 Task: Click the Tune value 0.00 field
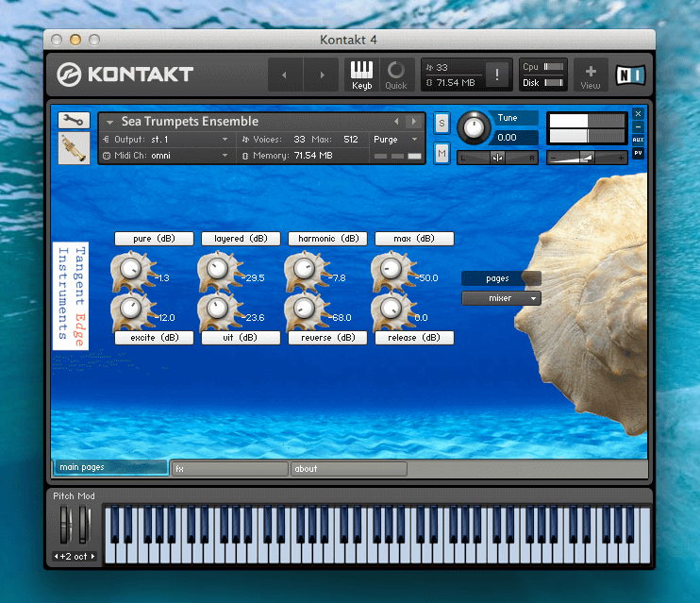pyautogui.click(x=515, y=138)
